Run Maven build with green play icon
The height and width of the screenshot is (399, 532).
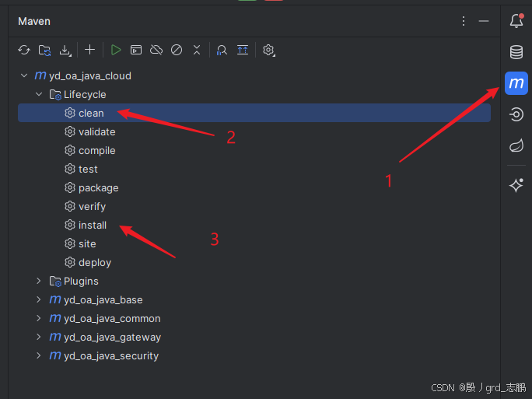[x=116, y=50]
